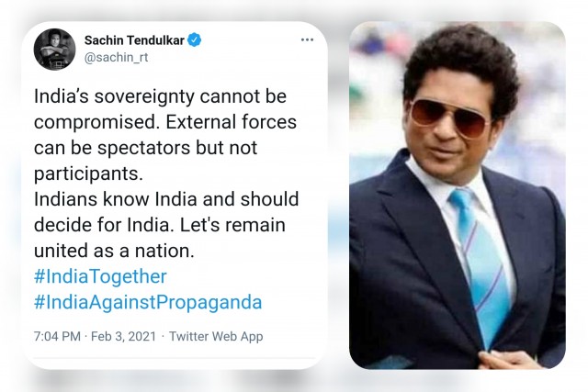Image resolution: width=588 pixels, height=392 pixels.
Task: Click the Feb 3, 2021 date
Action: pyautogui.click(x=123, y=336)
